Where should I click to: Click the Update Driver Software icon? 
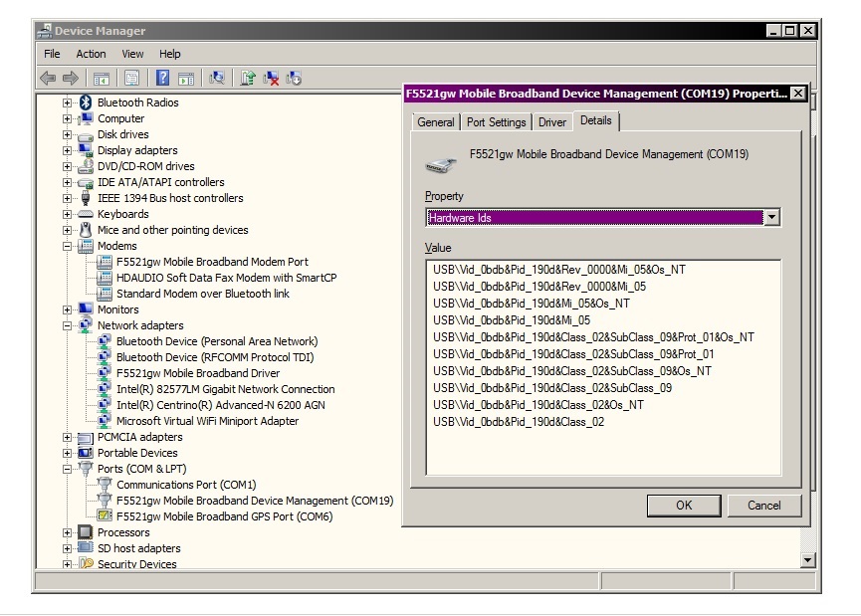pyautogui.click(x=248, y=78)
